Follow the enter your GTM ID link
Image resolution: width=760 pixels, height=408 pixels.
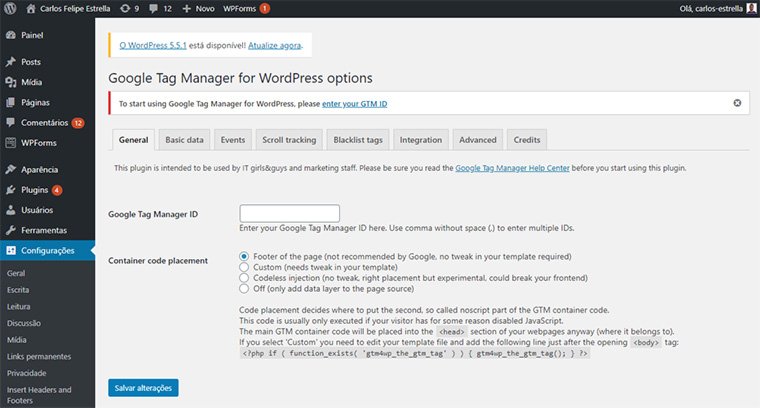tap(354, 104)
